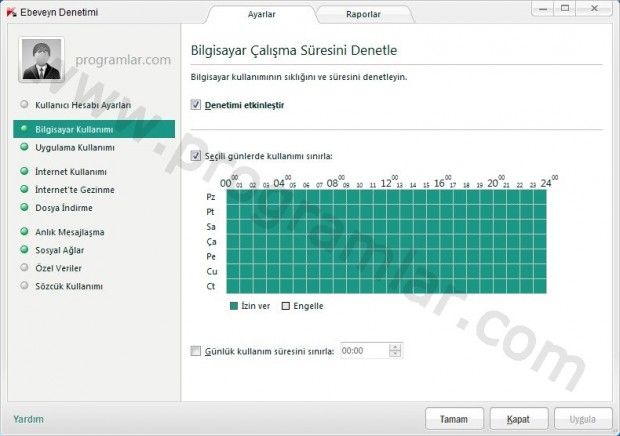This screenshot has width=620, height=436.
Task: Select Dosya İndirme in sidebar
Action: coord(64,208)
